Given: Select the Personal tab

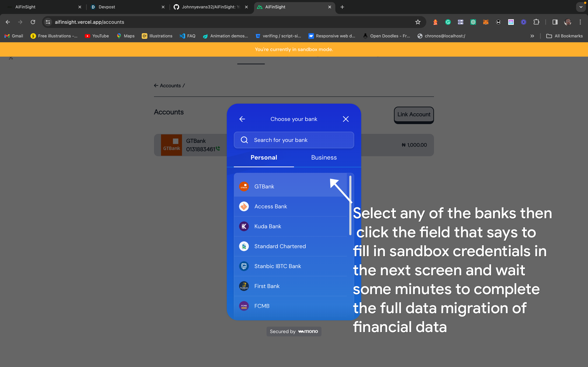Looking at the screenshot, I should (264, 157).
